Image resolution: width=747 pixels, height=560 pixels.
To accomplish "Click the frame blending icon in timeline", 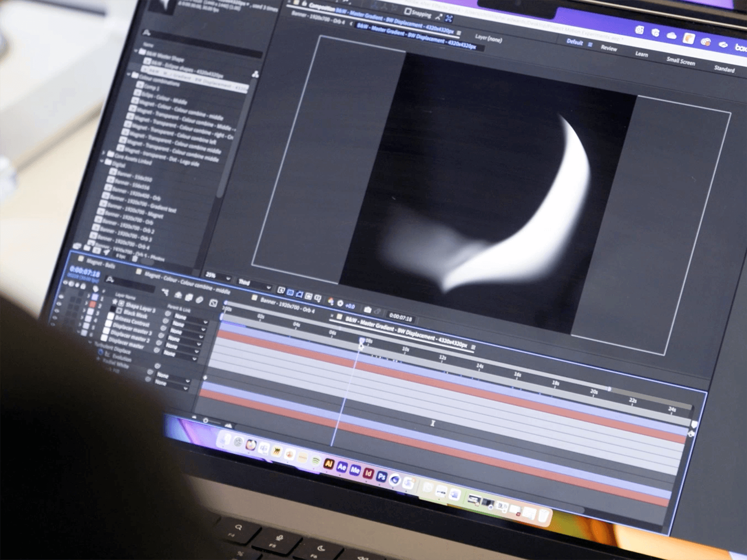I will 189,297.
